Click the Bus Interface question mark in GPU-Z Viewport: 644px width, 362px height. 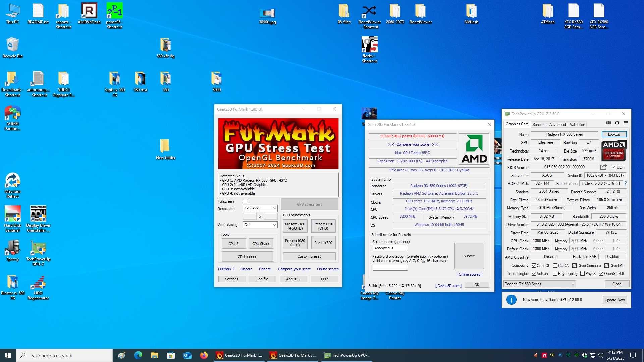pyautogui.click(x=626, y=184)
